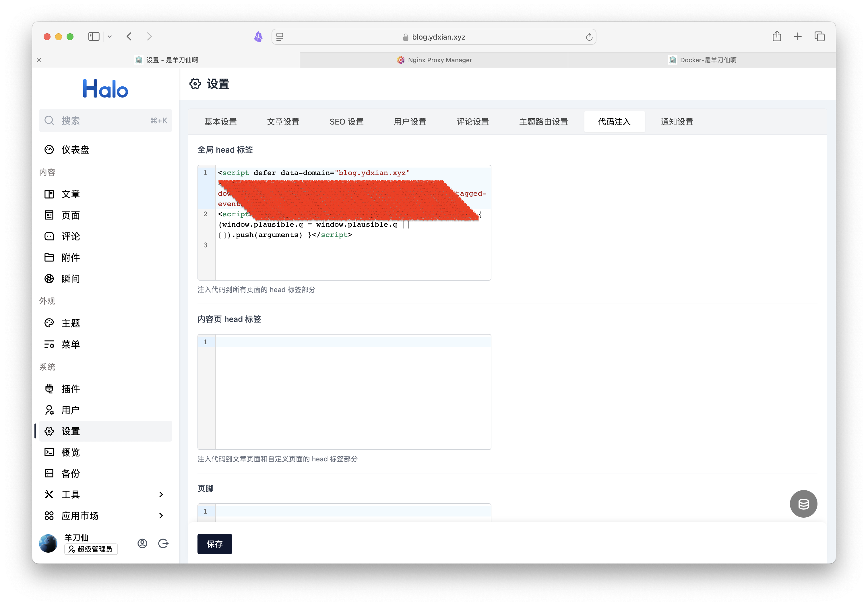Click the 瞬间 moments icon in sidebar
Image resolution: width=868 pixels, height=606 pixels.
tap(49, 279)
